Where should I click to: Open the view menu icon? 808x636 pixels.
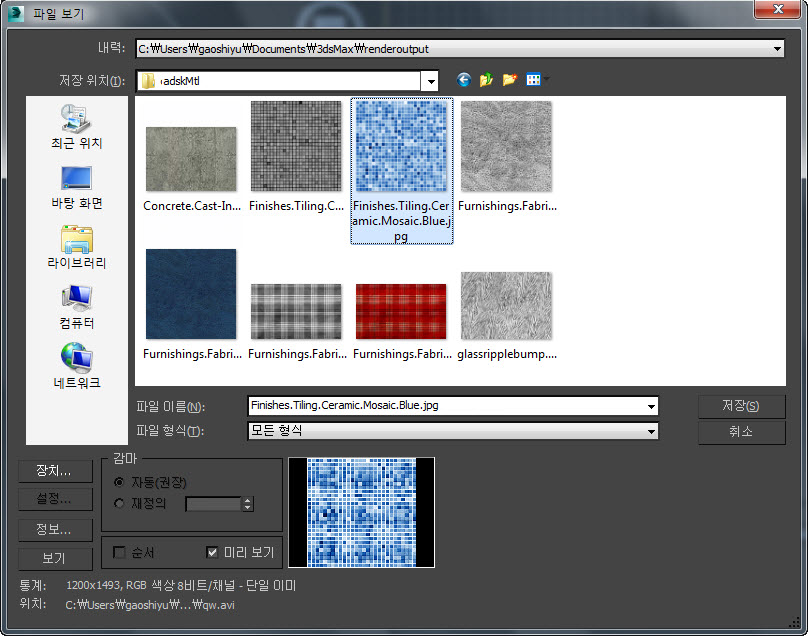pyautogui.click(x=535, y=80)
